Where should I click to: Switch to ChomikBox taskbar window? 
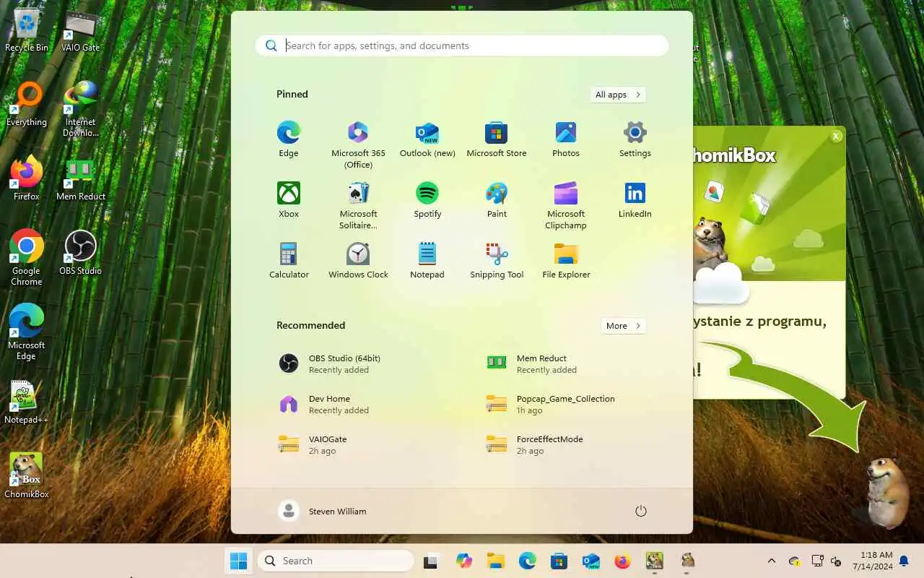(x=655, y=561)
